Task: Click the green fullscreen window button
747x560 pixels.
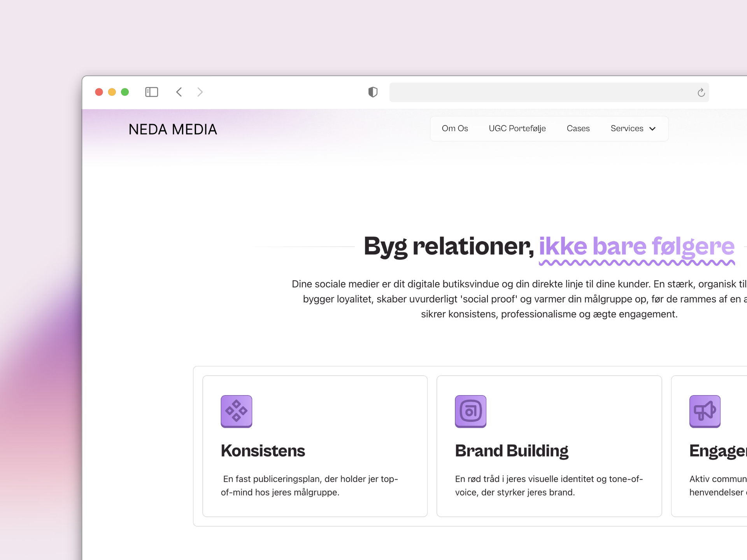Action: [125, 92]
